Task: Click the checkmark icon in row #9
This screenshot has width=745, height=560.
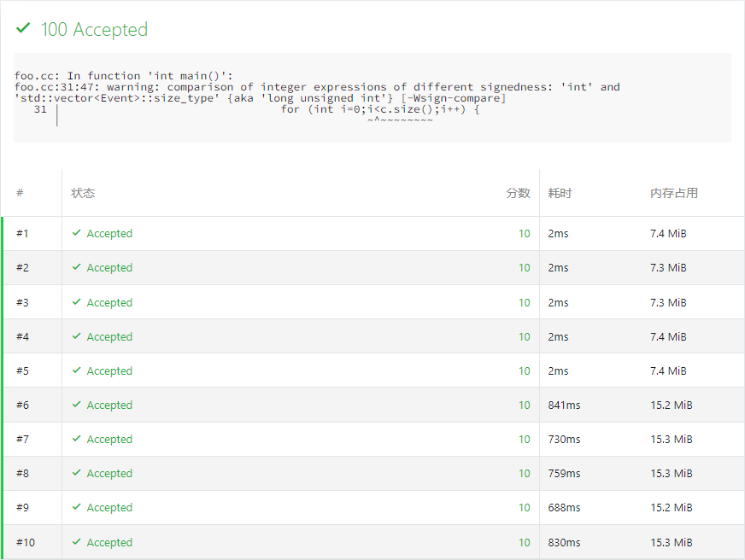Action: 77,507
